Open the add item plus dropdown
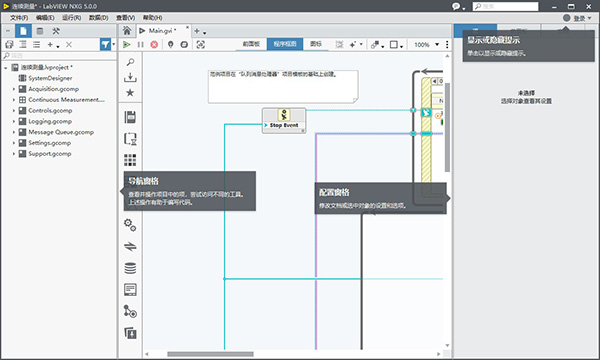 53,45
